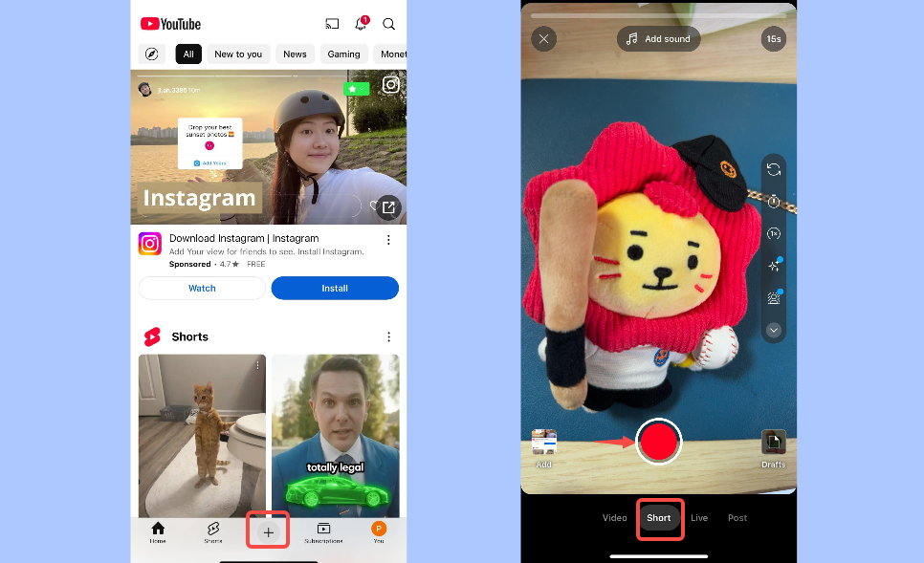Select the Gaming filter chip
The height and width of the screenshot is (563, 924).
click(x=343, y=54)
